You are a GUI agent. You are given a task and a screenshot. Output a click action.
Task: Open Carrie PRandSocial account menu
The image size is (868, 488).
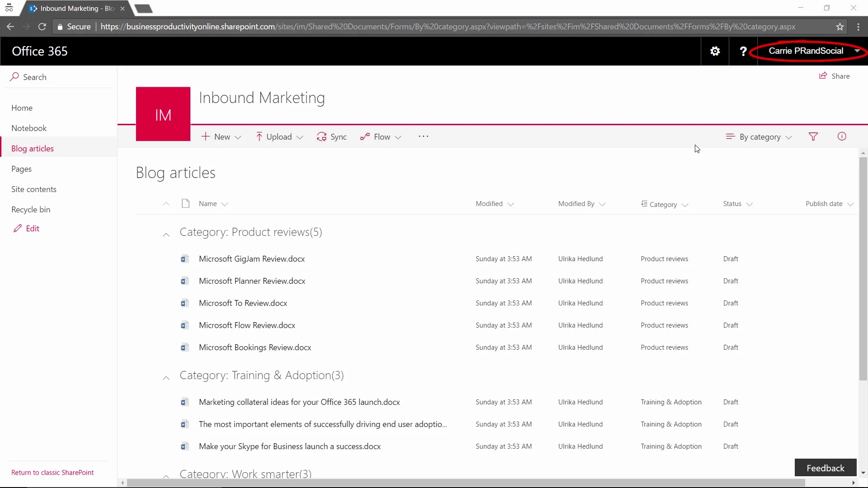pos(814,51)
